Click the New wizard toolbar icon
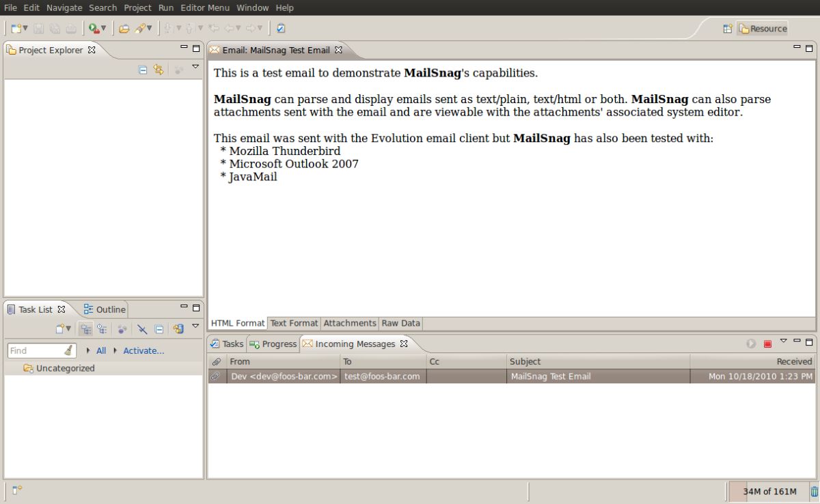820x504 pixels. click(16, 29)
